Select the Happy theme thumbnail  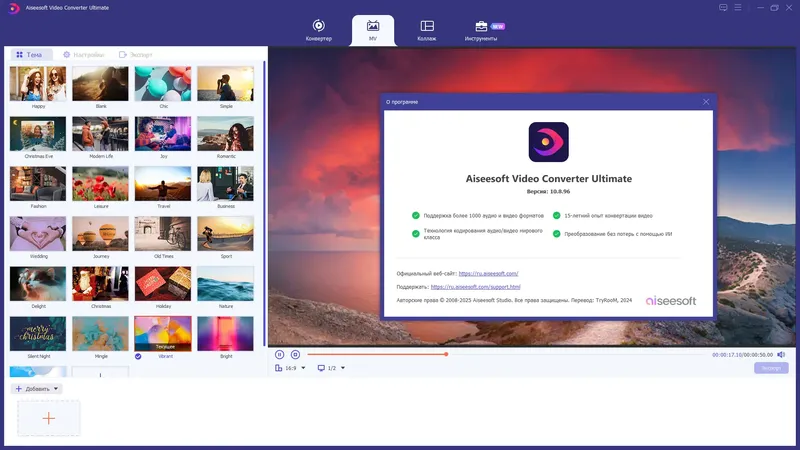pos(38,84)
